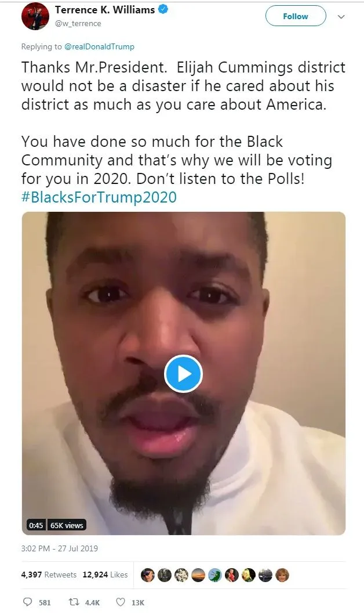
Task: Click the sunset liker avatar
Action: point(198,575)
